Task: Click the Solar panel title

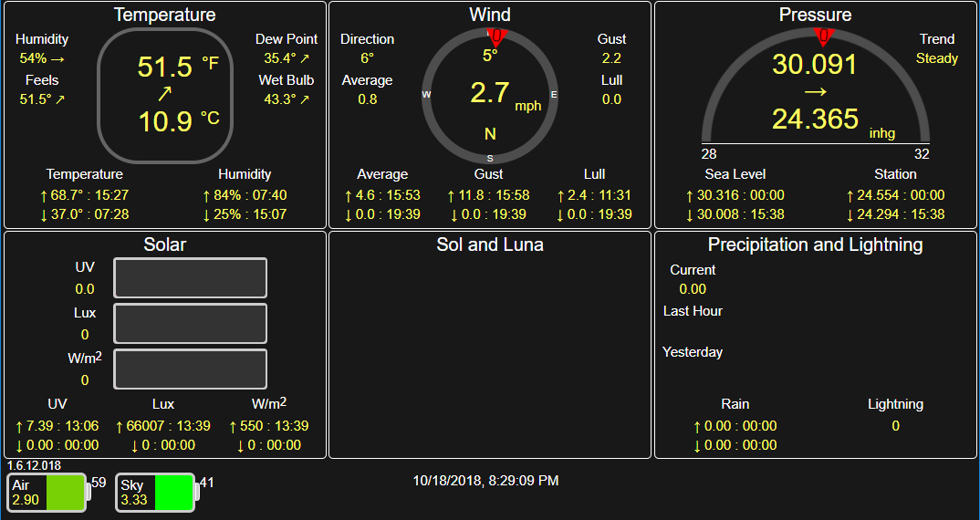Action: [165, 244]
